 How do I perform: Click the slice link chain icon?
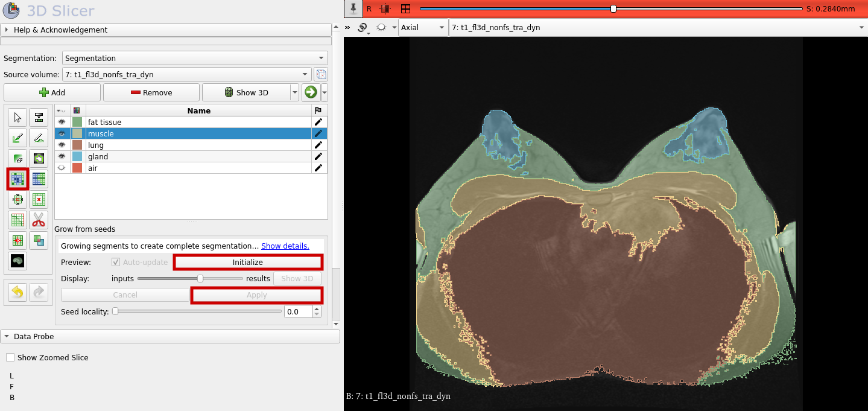pos(363,28)
